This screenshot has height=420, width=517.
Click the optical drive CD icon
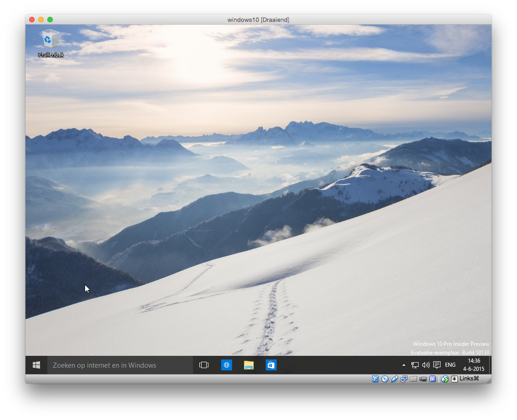(x=385, y=379)
